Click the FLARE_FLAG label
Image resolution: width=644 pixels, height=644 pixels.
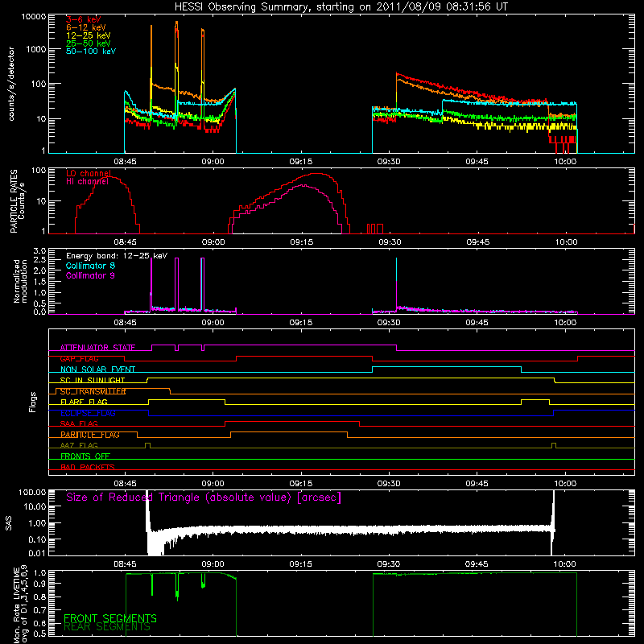point(84,402)
